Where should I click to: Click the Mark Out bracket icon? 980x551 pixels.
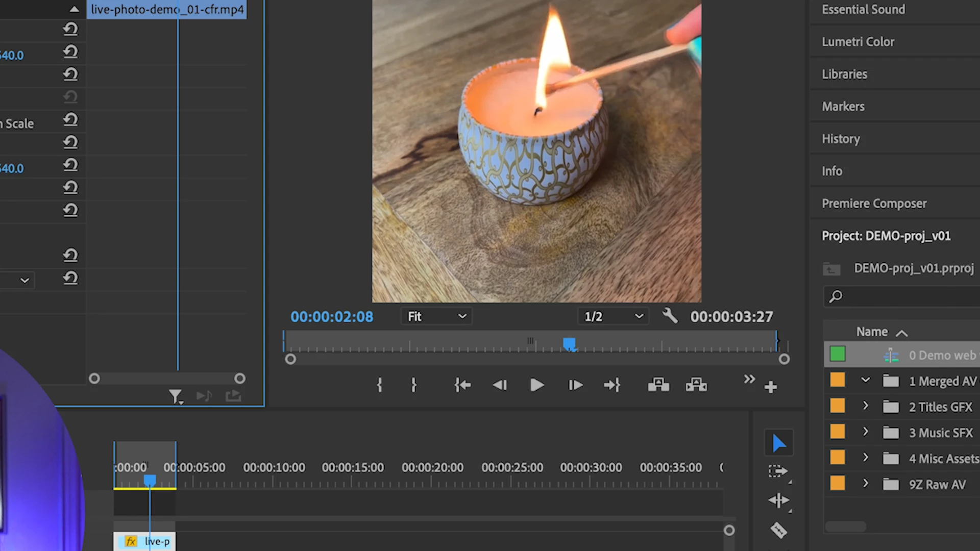click(413, 385)
